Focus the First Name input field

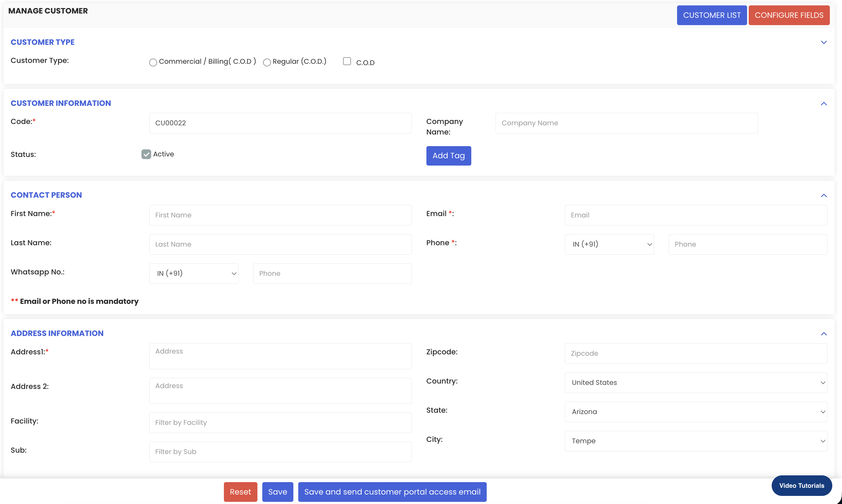tap(280, 215)
